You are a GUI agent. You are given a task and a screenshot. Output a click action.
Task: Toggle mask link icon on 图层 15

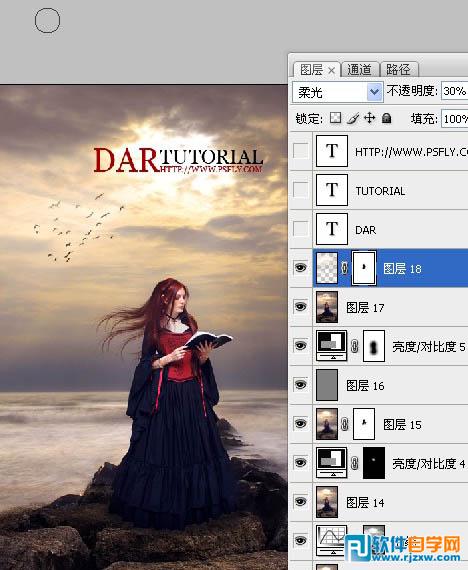click(344, 424)
